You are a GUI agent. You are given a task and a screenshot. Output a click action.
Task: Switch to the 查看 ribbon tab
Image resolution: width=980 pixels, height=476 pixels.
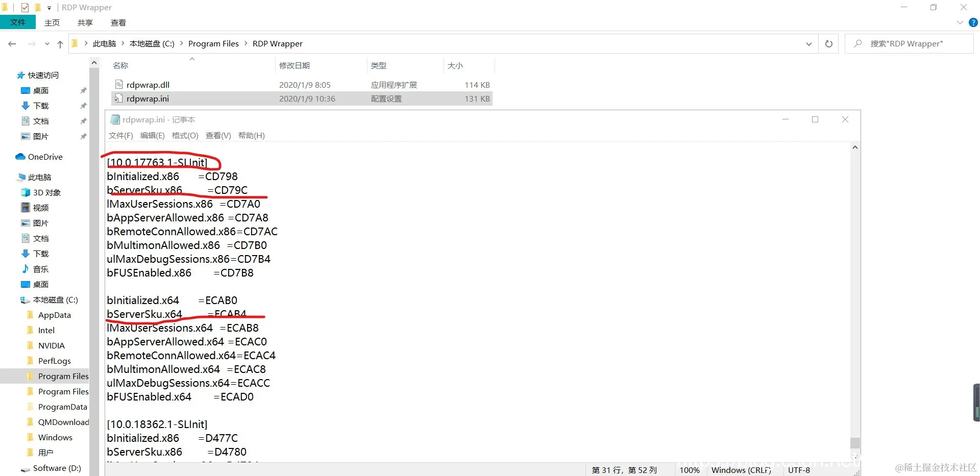(118, 22)
